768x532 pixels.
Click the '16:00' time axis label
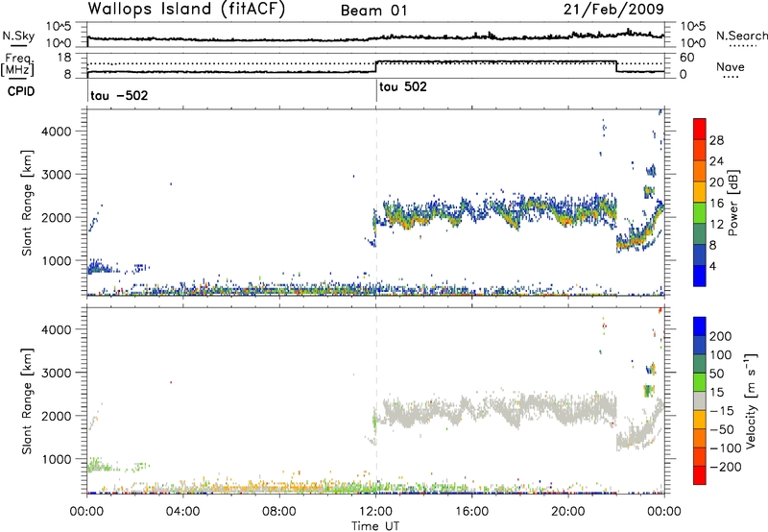click(x=471, y=512)
